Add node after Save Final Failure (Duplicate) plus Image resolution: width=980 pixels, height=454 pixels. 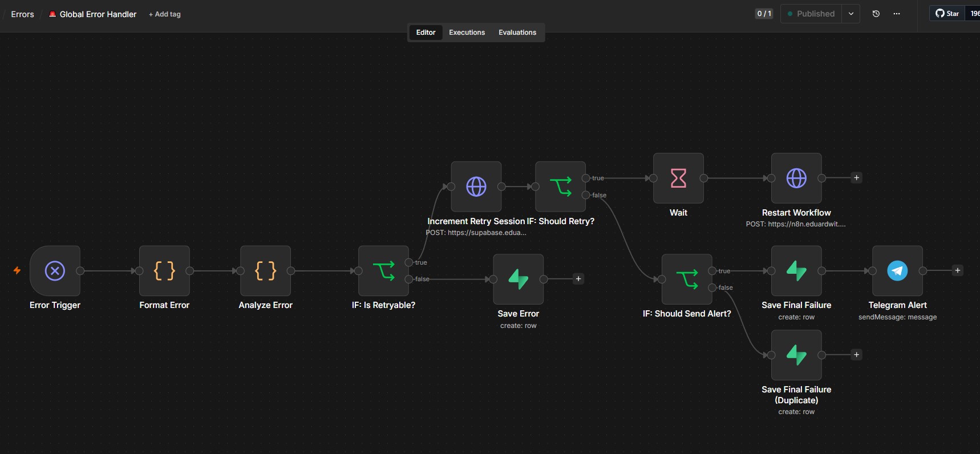[856, 355]
